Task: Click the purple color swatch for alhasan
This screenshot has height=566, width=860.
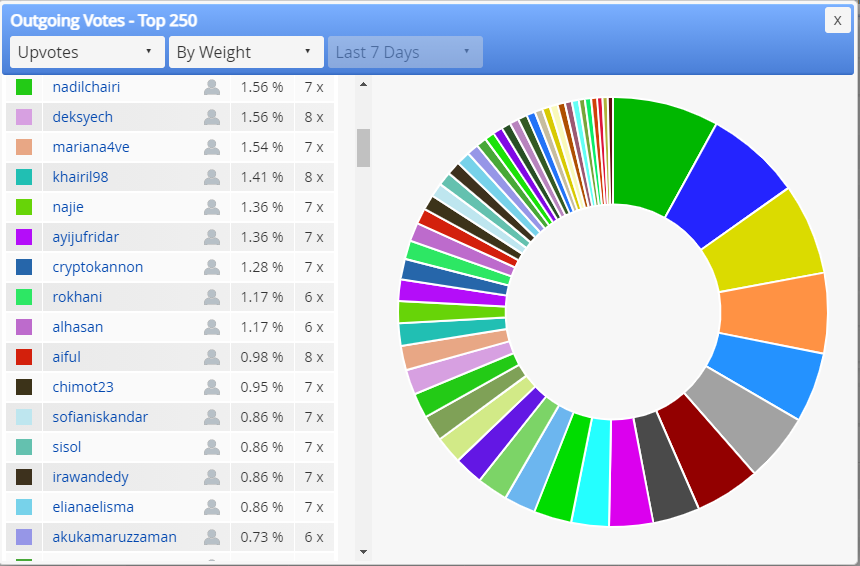Action: 24,327
